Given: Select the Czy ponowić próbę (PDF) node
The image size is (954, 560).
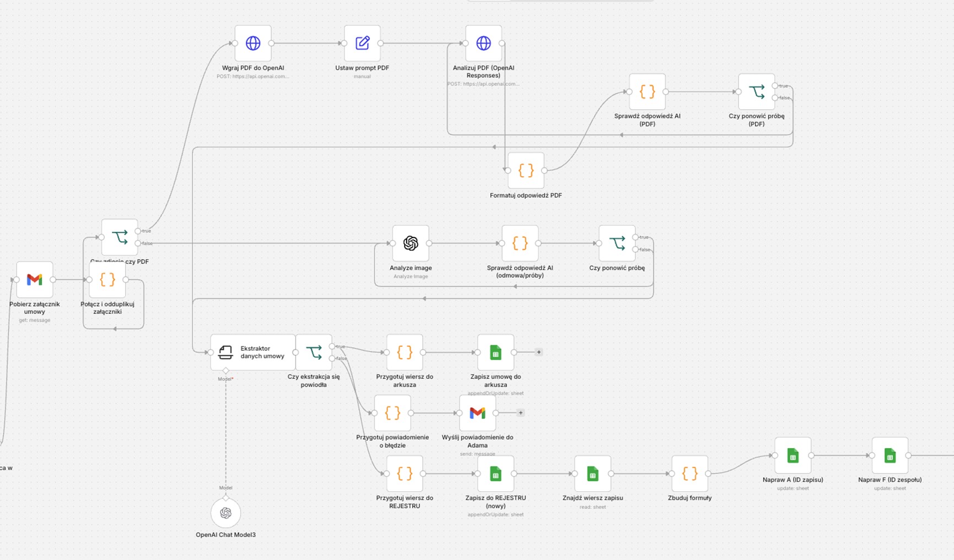Looking at the screenshot, I should (756, 91).
